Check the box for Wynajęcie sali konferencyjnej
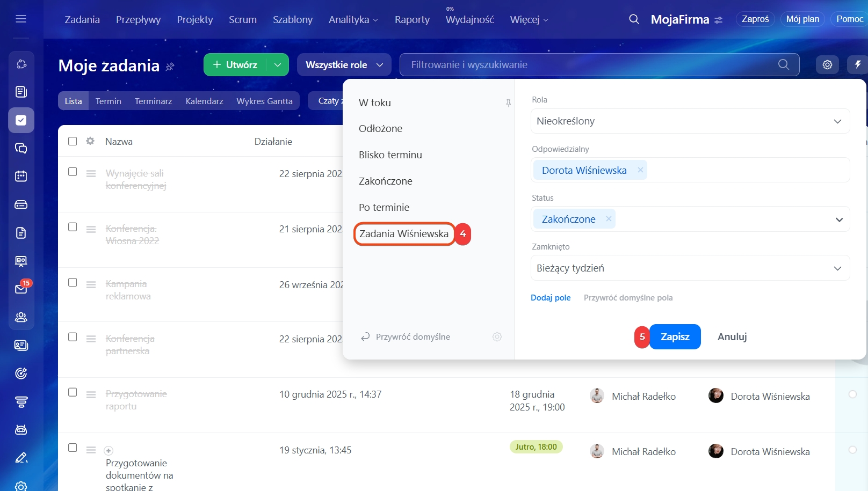This screenshot has height=491, width=868. point(73,172)
